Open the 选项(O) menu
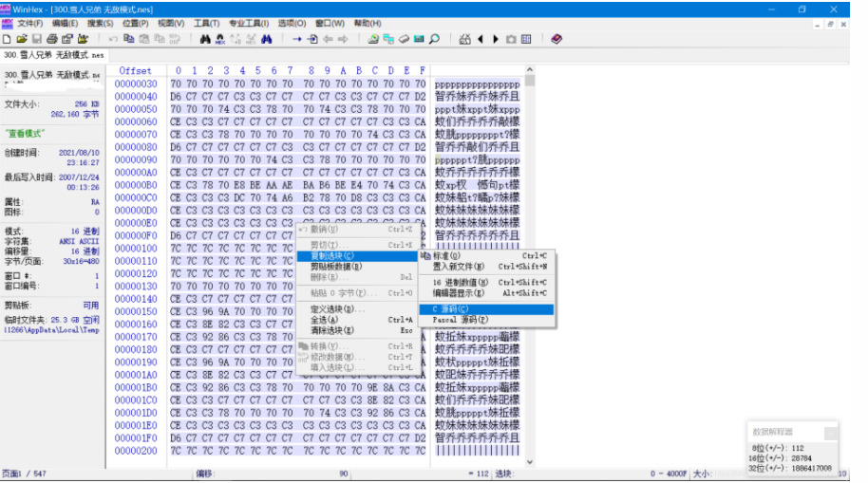Image resolution: width=868 pixels, height=483 pixels. [x=292, y=23]
